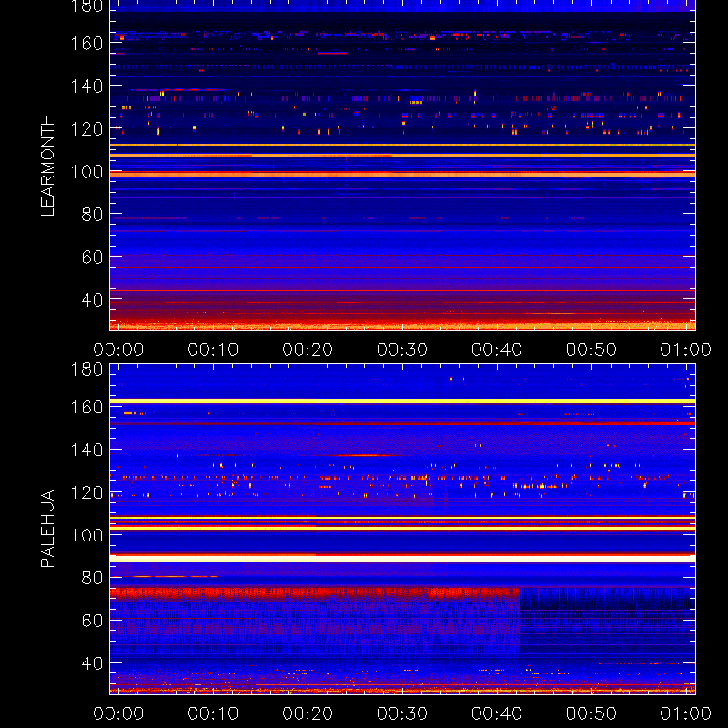Click the 120 frequency label on Palehua axis
Image resolution: width=728 pixels, height=728 pixels.
[x=86, y=492]
